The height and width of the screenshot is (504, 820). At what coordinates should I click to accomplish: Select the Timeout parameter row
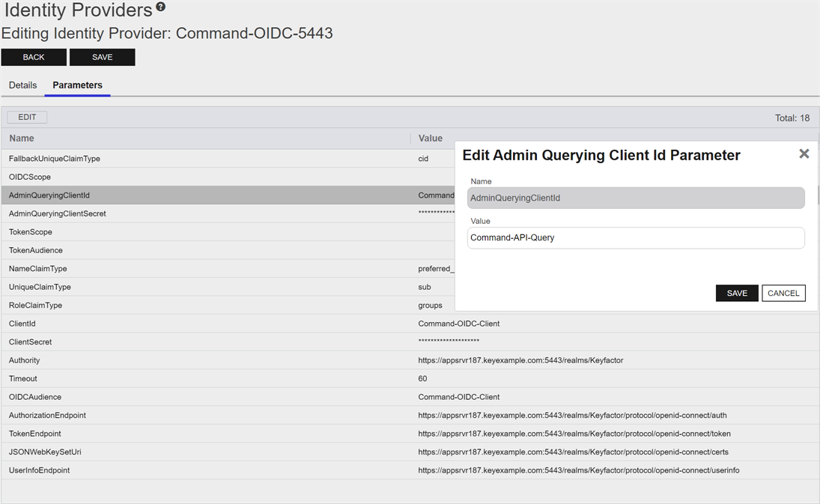point(23,379)
